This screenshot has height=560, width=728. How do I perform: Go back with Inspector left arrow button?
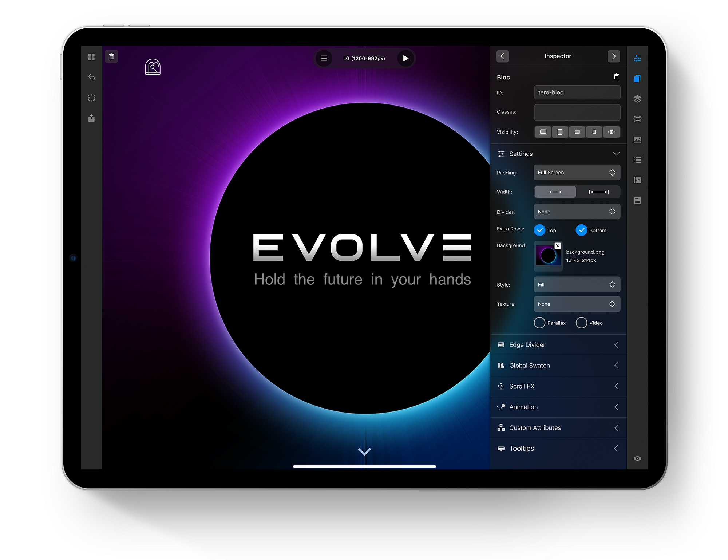502,56
